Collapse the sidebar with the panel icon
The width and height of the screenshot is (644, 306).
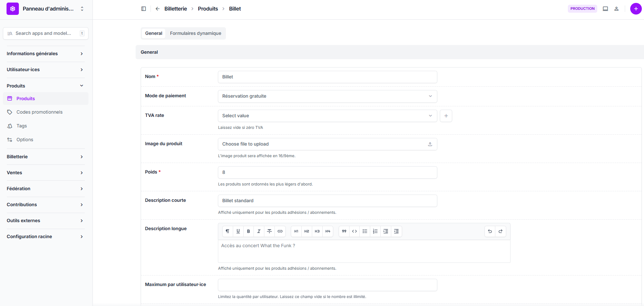144,9
